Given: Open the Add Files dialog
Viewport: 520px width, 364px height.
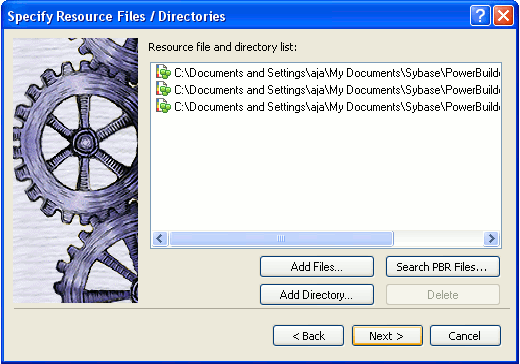Looking at the screenshot, I should tap(317, 267).
